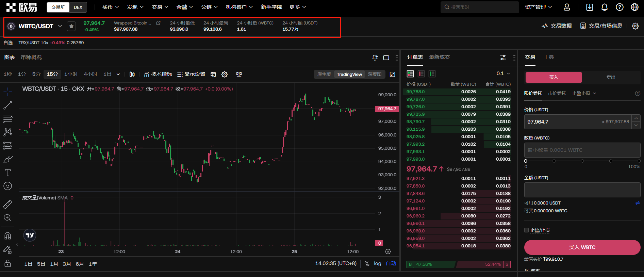Add WBTC/USDT to favorites with star icon

coord(71,26)
